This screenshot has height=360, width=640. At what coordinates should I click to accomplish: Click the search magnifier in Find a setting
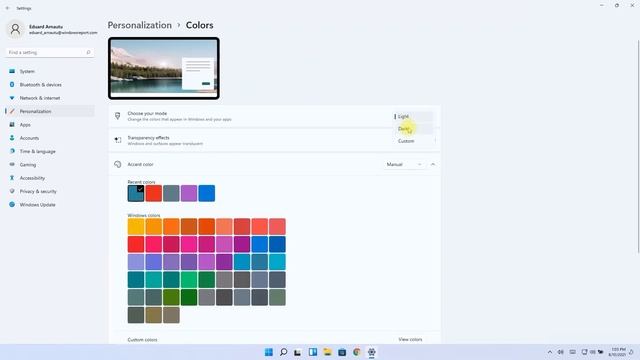[x=88, y=52]
